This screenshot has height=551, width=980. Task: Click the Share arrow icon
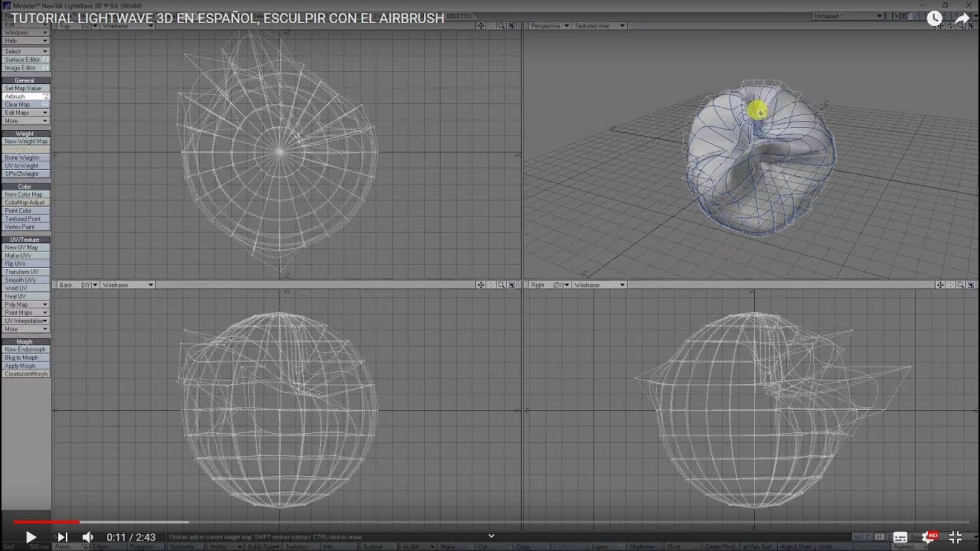click(x=962, y=18)
